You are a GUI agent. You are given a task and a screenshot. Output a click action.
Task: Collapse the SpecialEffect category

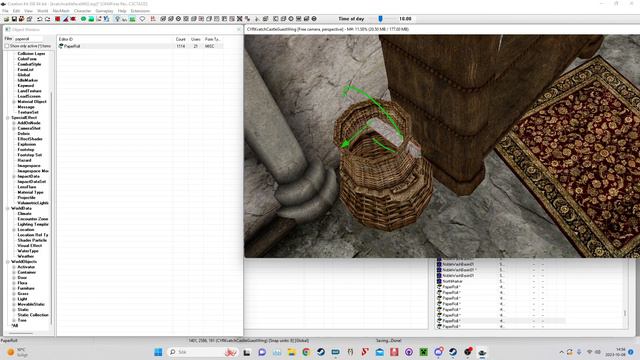pyautogui.click(x=8, y=118)
